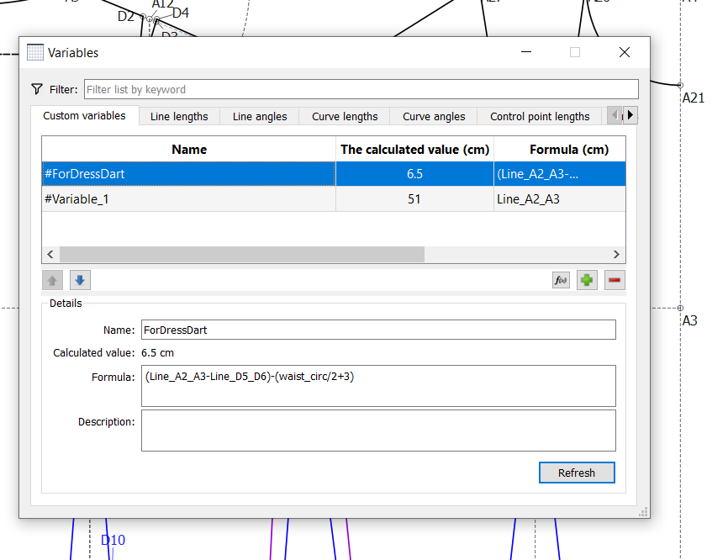Add new variable with green plus
The height and width of the screenshot is (560, 728).
(587, 280)
